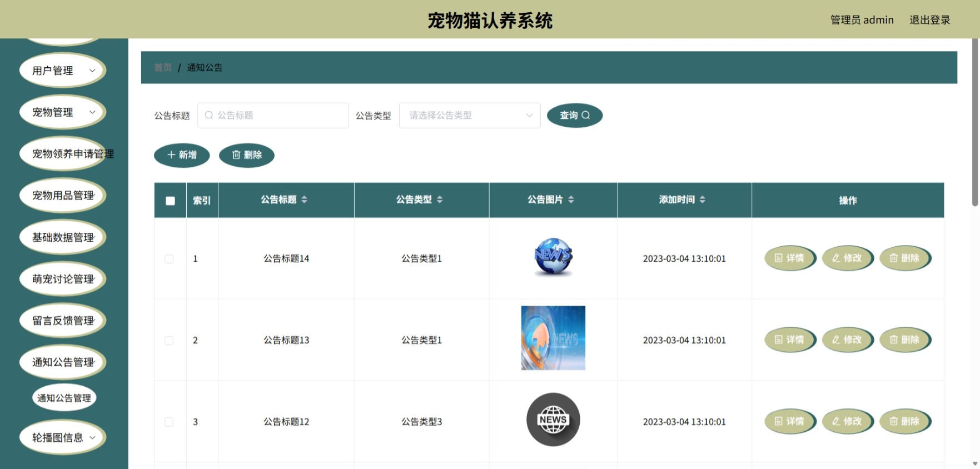Click 修改 for 公告标题12

pyautogui.click(x=847, y=421)
